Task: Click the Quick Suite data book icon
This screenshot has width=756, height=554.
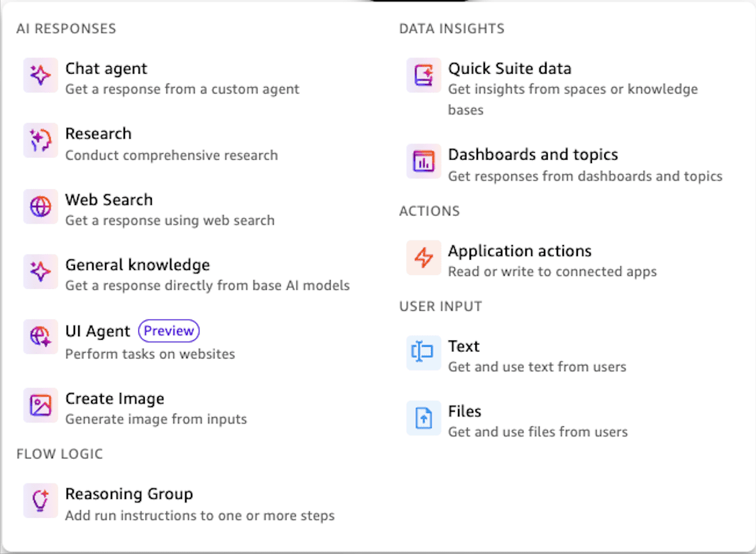Action: [x=423, y=76]
